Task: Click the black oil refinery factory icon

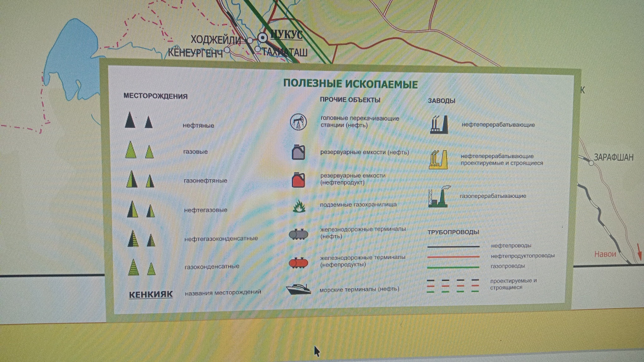Action: click(x=439, y=124)
